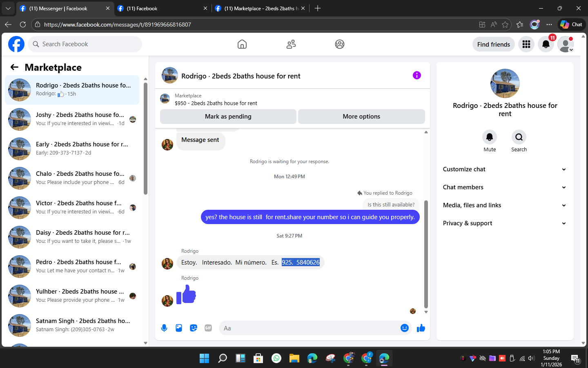Open the taskbar clock and calendar

551,358
